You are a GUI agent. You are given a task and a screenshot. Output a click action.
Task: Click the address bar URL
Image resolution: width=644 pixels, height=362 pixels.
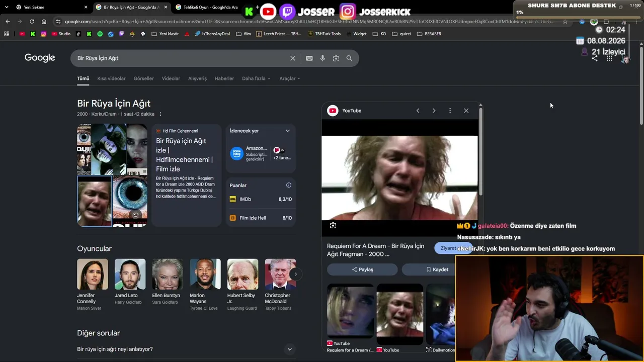309,22
